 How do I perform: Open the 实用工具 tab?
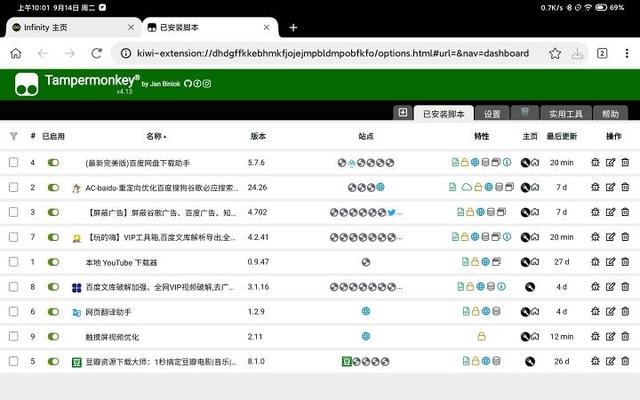[x=566, y=113]
